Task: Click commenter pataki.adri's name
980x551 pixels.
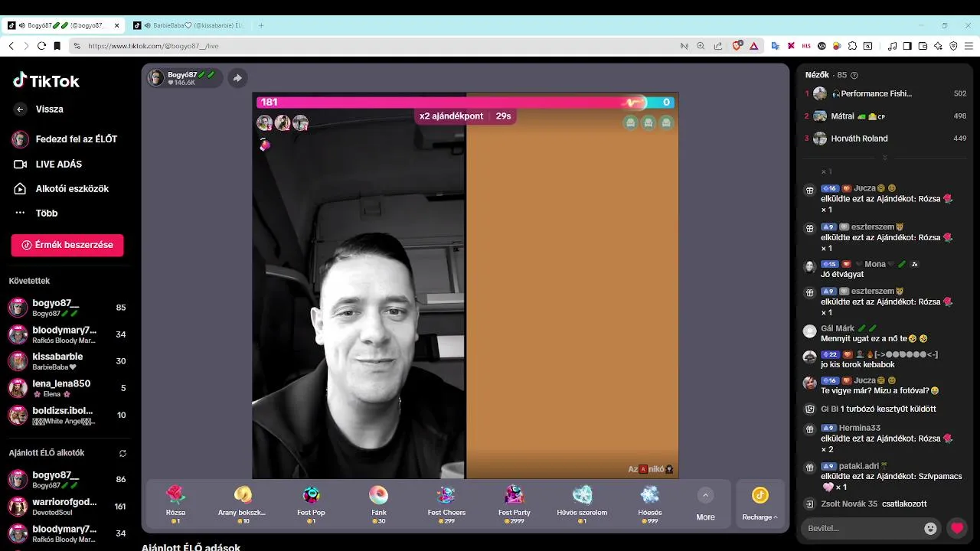Action: [x=859, y=466]
